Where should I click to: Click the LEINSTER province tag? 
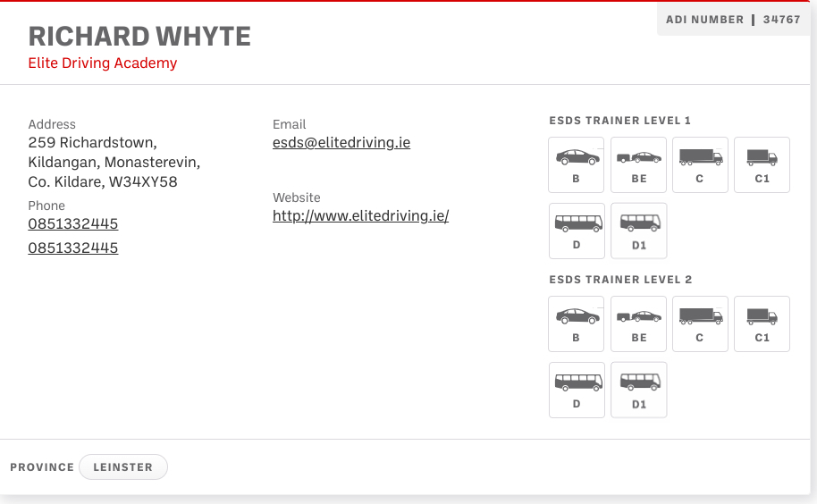[x=123, y=467]
